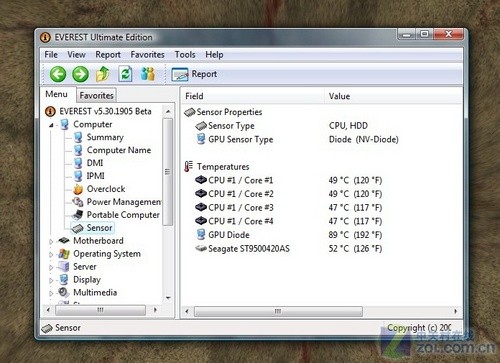
Task: Select Portable Computer in the tree
Action: tap(123, 215)
